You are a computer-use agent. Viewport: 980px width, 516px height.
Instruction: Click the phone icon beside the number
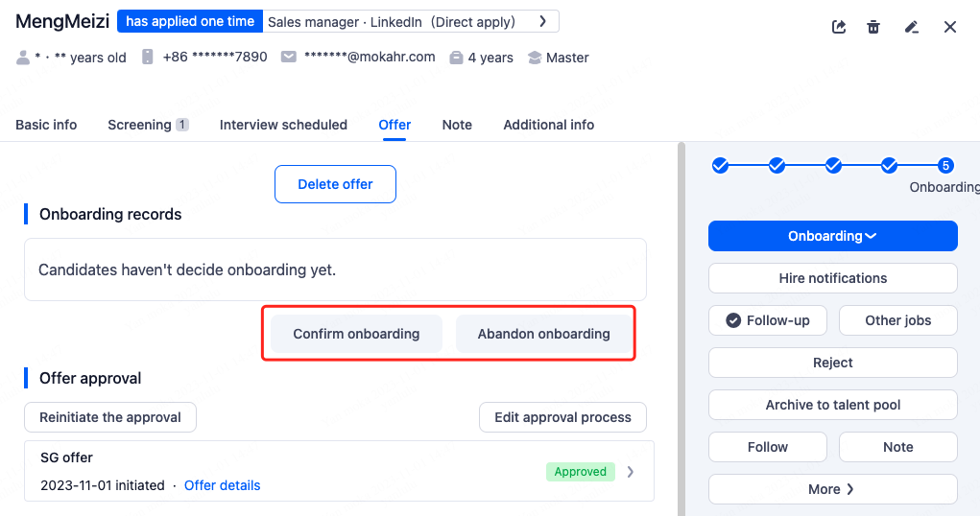point(147,58)
